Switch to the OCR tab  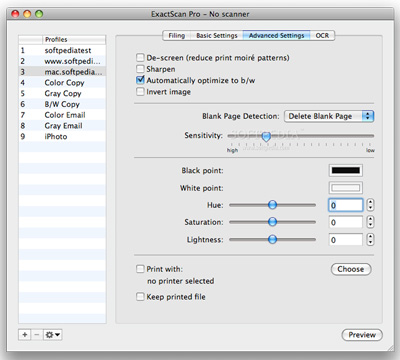click(322, 35)
